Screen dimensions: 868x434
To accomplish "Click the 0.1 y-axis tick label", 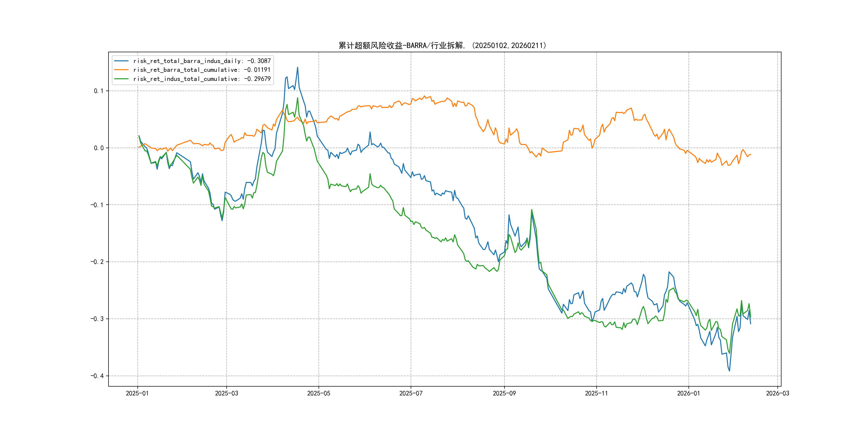I will pos(99,91).
